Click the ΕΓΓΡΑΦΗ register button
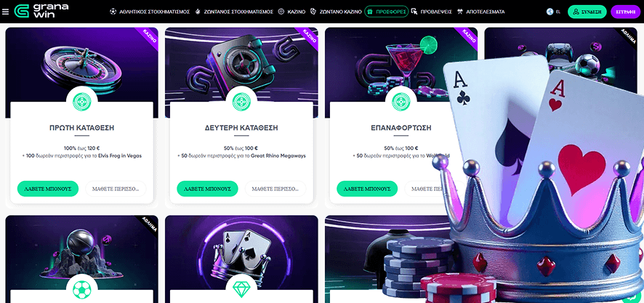Viewport: 644px width, 303px height. coord(626,12)
